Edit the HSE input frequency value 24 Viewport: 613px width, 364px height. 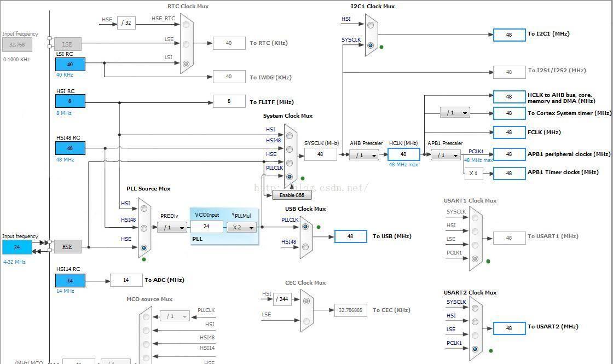coord(17,247)
